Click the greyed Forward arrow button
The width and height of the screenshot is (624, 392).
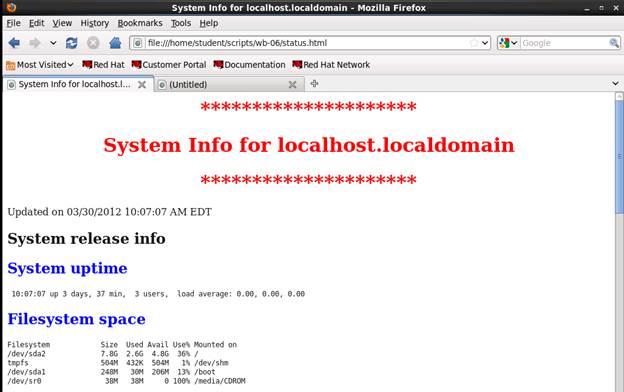tap(35, 43)
